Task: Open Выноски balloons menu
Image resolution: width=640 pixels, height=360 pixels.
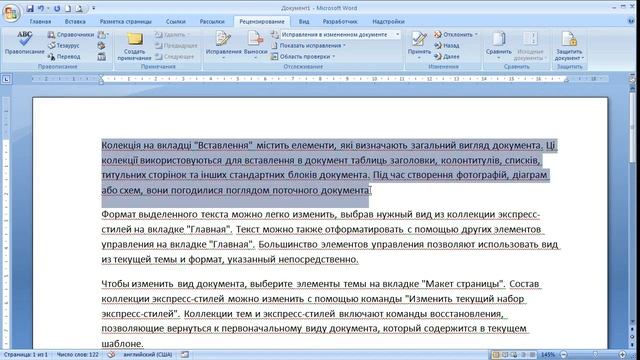Action: [256, 46]
